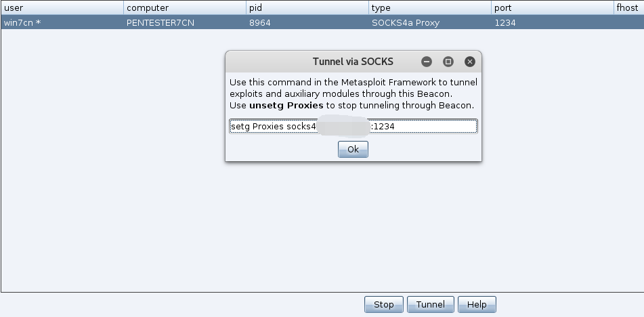The image size is (644, 317).
Task: Open Help for SOCKS proxies
Action: point(477,304)
